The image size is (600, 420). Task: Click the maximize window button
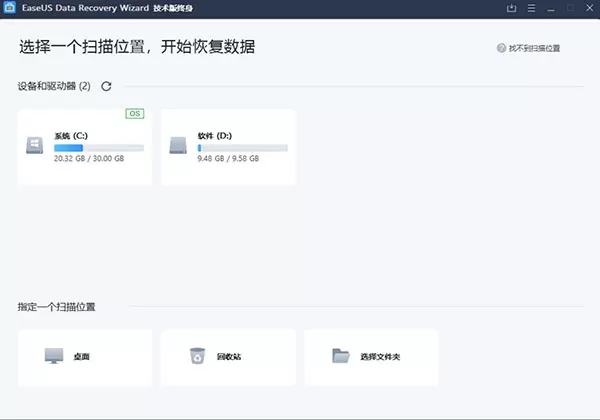click(570, 8)
